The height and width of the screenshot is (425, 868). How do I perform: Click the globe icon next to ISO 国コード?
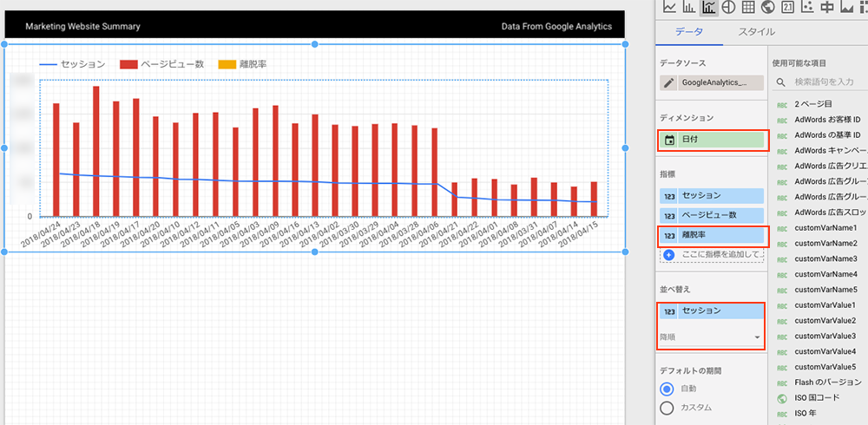[782, 398]
